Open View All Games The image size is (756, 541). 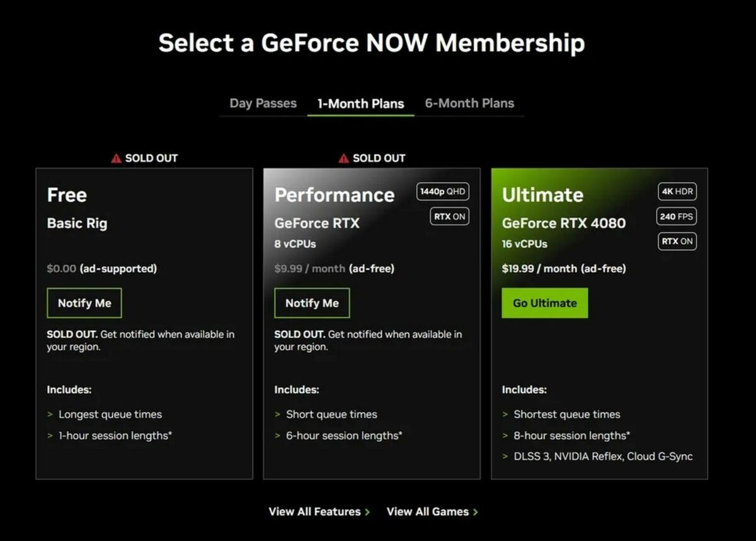pyautogui.click(x=428, y=512)
